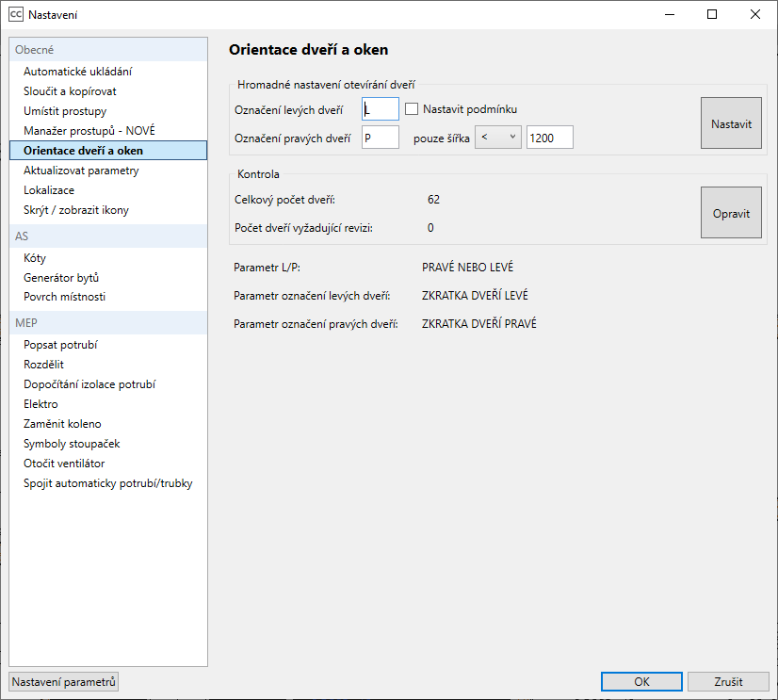The width and height of the screenshot is (778, 700).
Task: Click the Opravit button
Action: pos(731,213)
